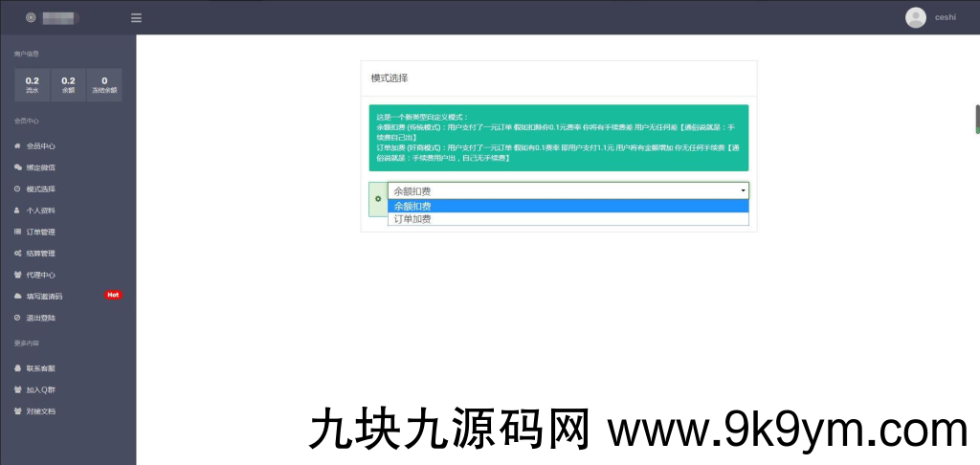This screenshot has width=980, height=465.
Task: Click the 0.2 余额 stat box
Action: click(68, 85)
